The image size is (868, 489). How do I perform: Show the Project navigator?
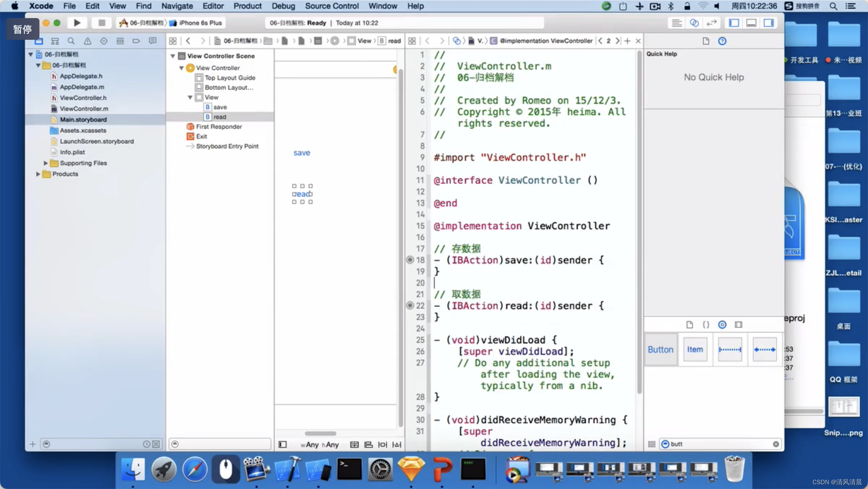tap(39, 41)
